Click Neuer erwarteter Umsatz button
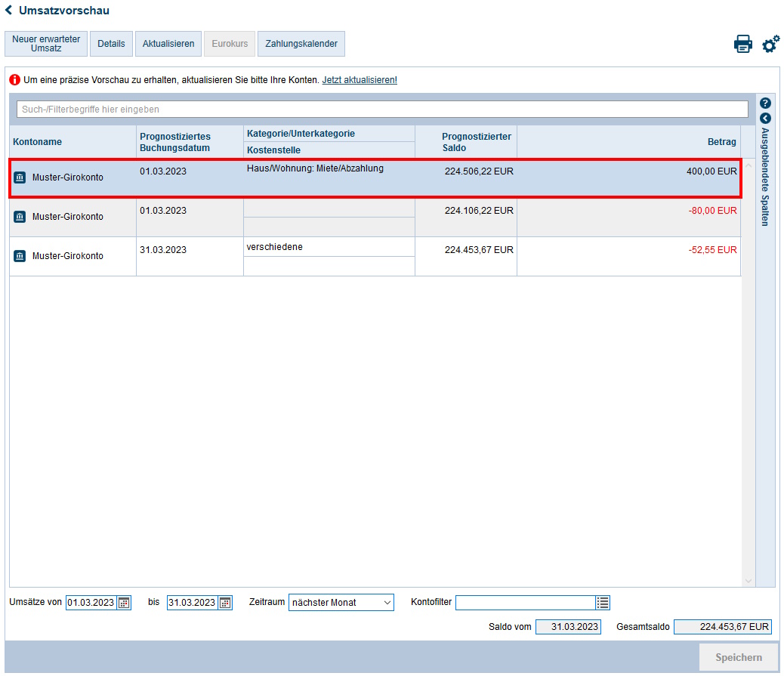The image size is (784, 676). [46, 44]
